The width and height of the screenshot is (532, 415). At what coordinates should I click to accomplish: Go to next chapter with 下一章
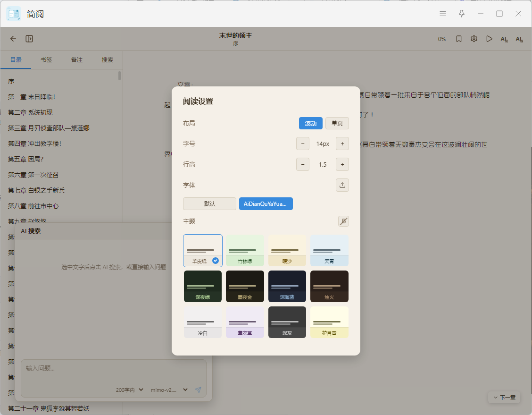click(504, 398)
